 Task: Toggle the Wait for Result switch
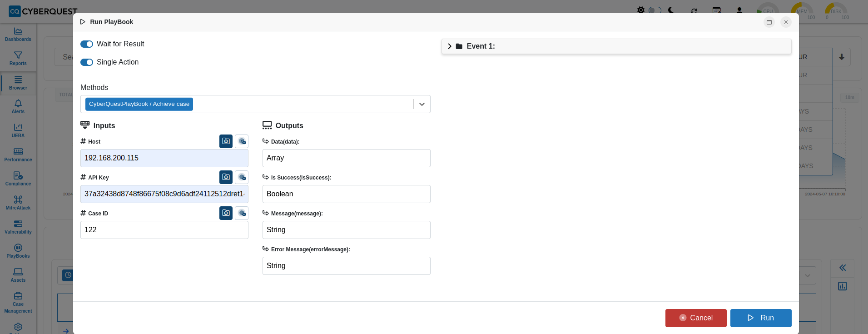[x=87, y=44]
